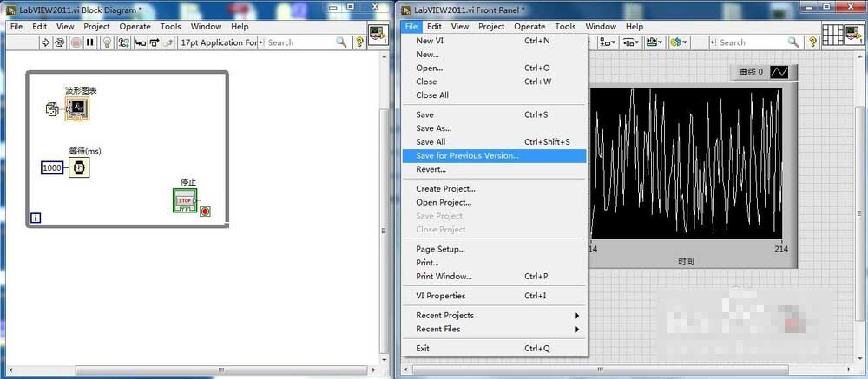The height and width of the screenshot is (379, 868).
Task: Open VI Properties from File menu
Action: coord(494,296)
